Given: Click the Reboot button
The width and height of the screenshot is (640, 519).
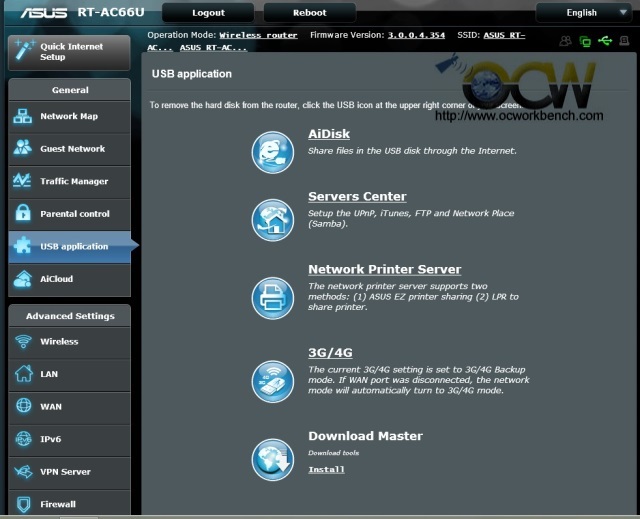Looking at the screenshot, I should tap(309, 13).
